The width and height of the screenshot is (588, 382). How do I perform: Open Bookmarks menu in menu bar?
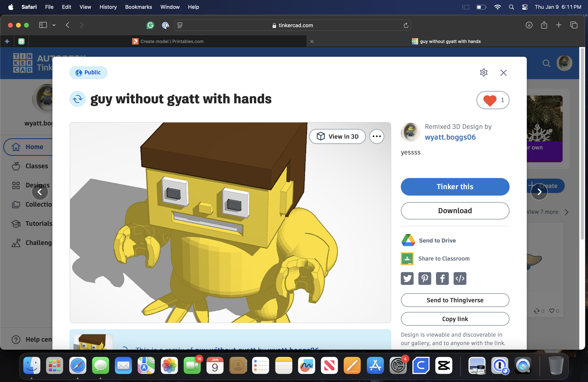(138, 7)
